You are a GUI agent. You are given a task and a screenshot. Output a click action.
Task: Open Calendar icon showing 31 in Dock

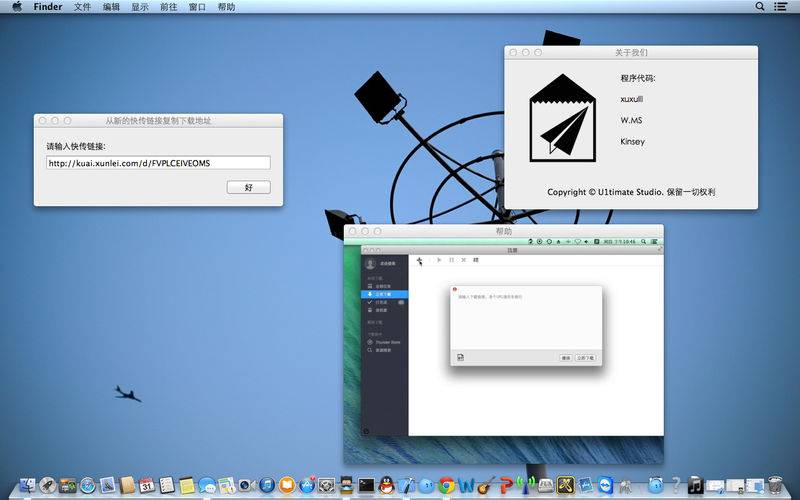pyautogui.click(x=147, y=485)
